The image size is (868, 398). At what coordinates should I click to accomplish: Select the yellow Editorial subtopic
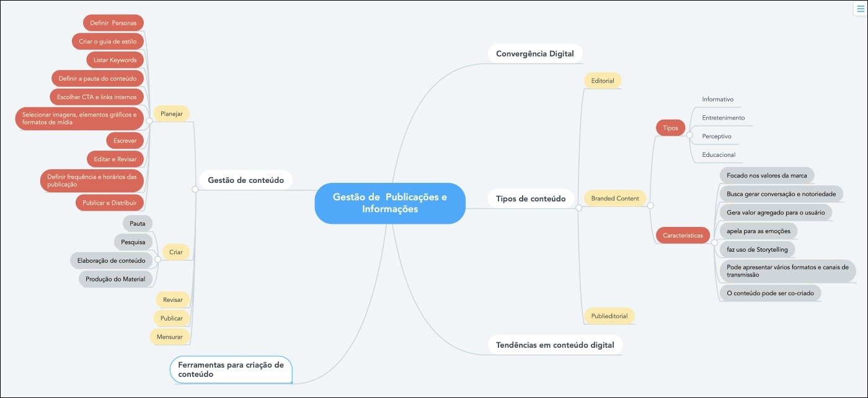pos(603,81)
